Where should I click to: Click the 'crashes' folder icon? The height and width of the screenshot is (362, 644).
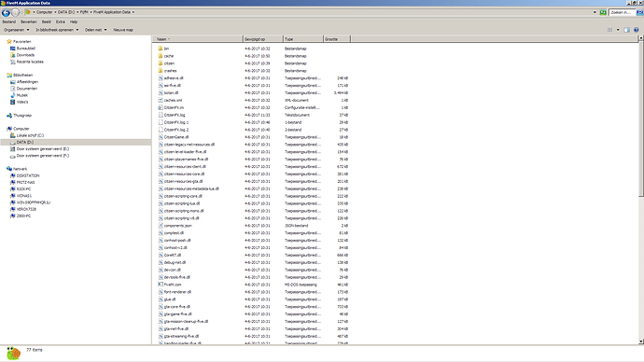point(161,71)
